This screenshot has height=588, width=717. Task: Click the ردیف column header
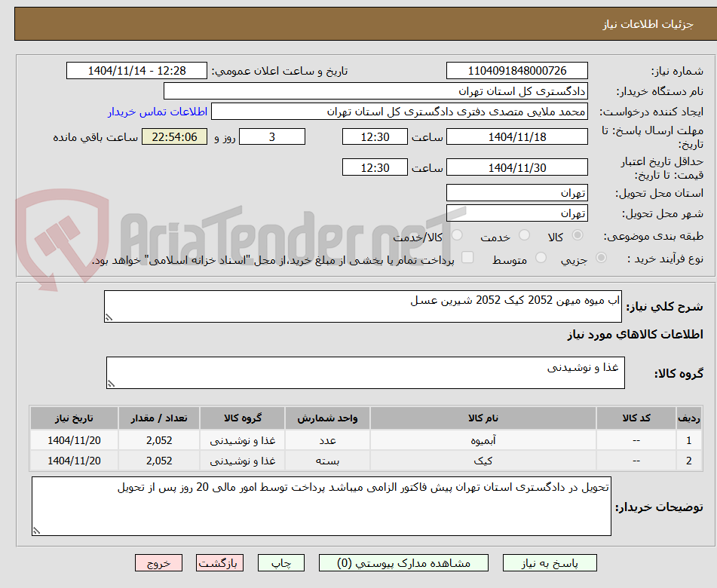click(x=688, y=418)
